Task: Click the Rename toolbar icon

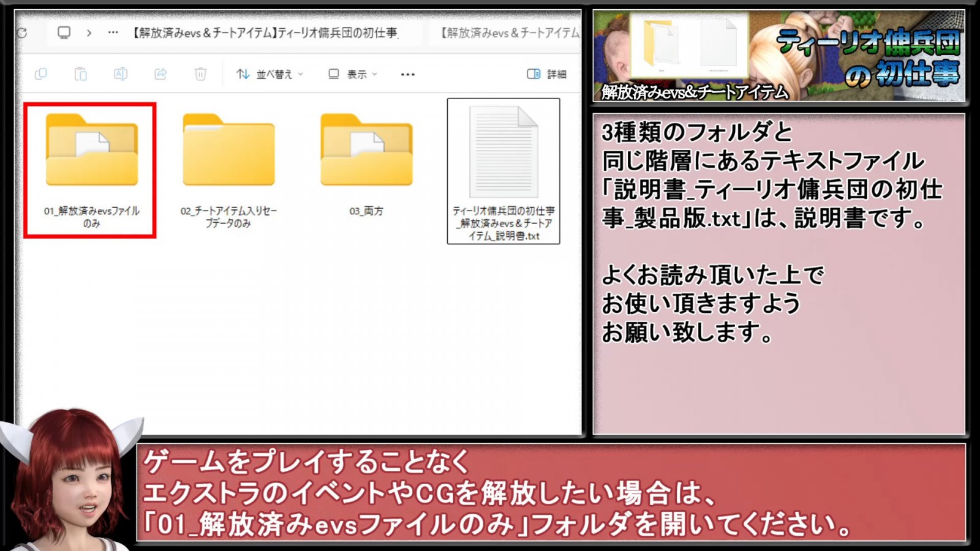Action: [121, 74]
